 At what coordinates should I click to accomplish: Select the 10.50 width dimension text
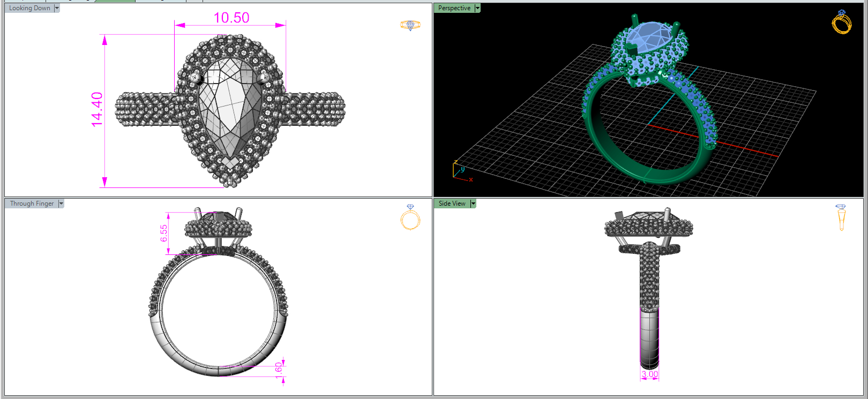[231, 18]
